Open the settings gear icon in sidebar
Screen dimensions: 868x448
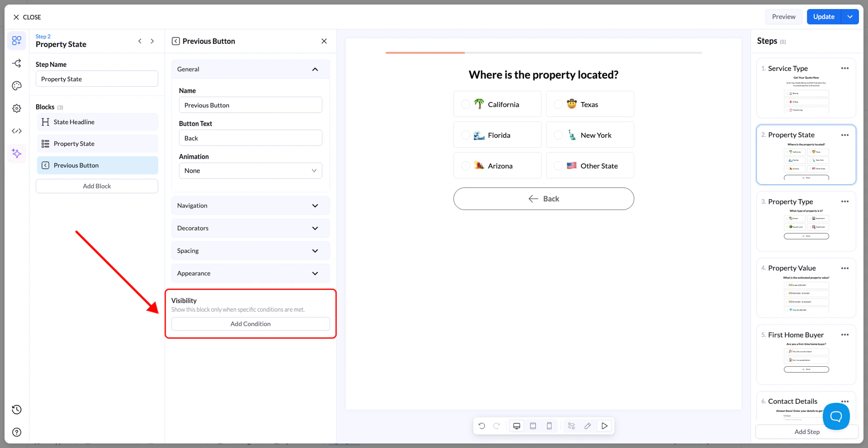click(x=17, y=108)
